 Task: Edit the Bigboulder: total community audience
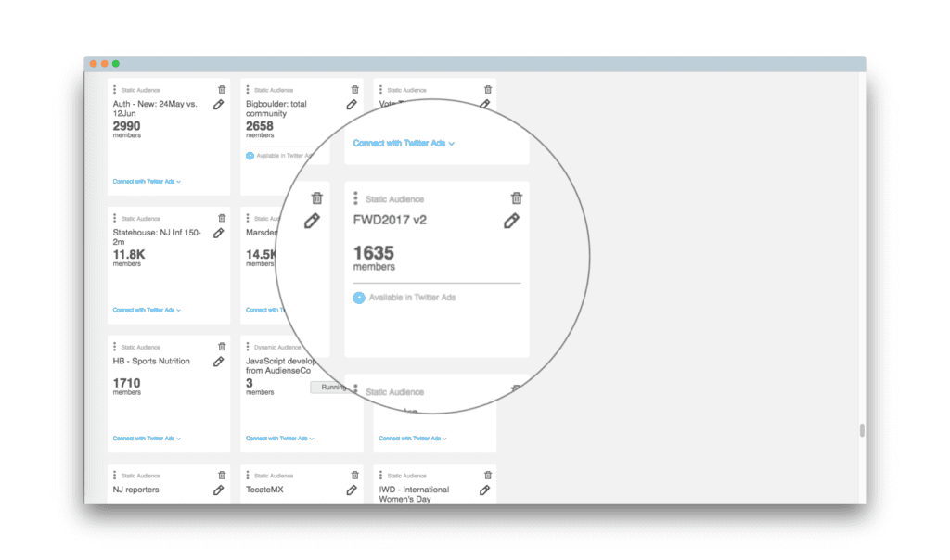(352, 105)
